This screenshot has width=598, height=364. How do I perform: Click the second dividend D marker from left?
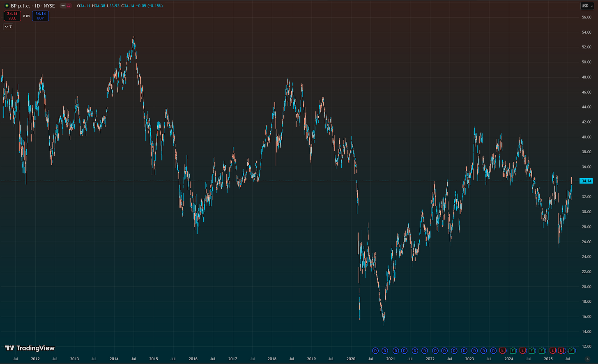[x=385, y=351]
